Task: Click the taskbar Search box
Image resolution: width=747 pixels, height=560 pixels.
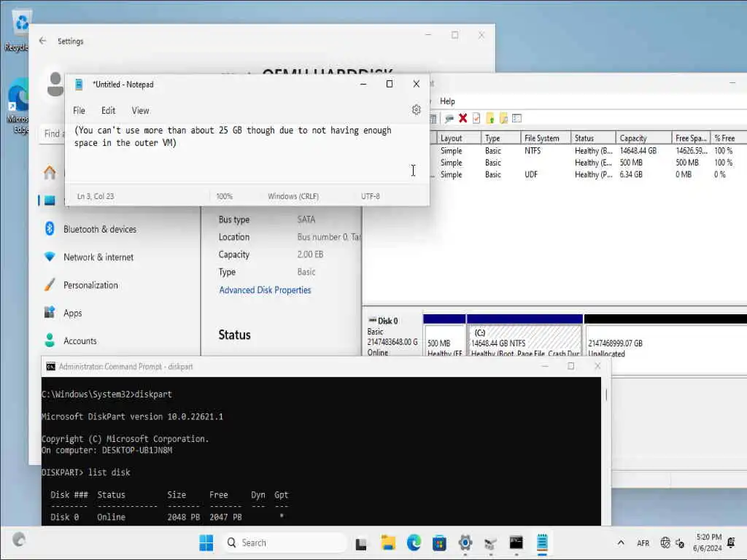Action: click(285, 542)
